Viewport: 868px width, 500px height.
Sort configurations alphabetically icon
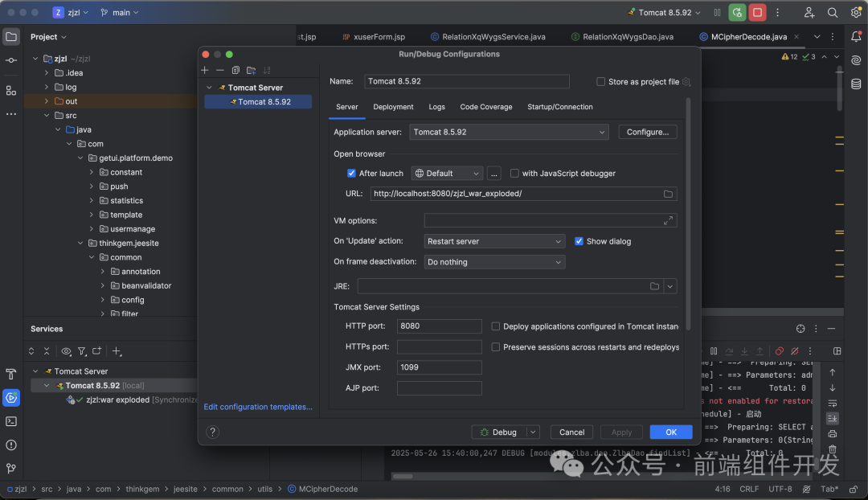click(x=267, y=70)
